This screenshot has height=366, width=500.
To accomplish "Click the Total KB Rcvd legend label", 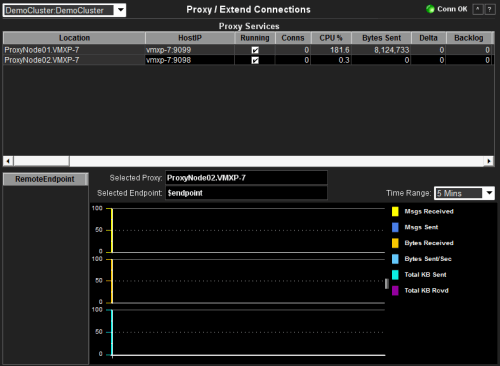I will tap(426, 291).
